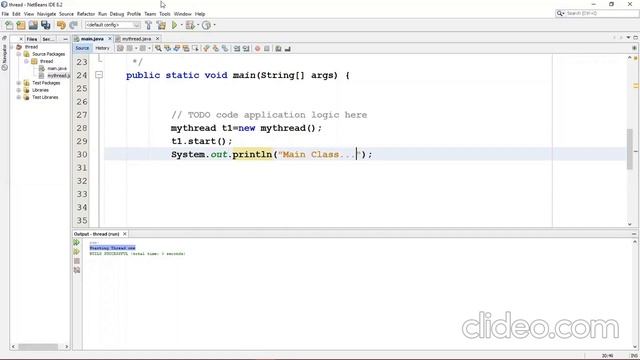The height and width of the screenshot is (360, 640).
Task: Open the Refactor menu
Action: point(86,14)
